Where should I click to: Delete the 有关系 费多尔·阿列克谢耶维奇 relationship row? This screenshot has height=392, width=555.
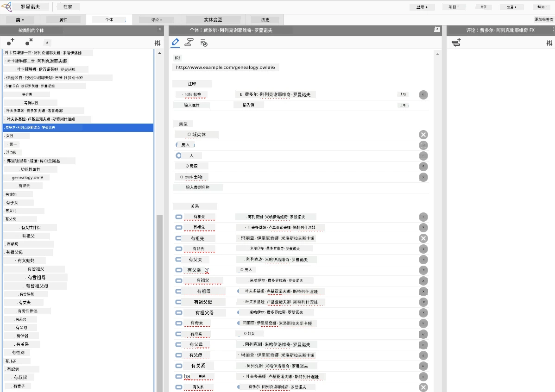tap(423, 387)
